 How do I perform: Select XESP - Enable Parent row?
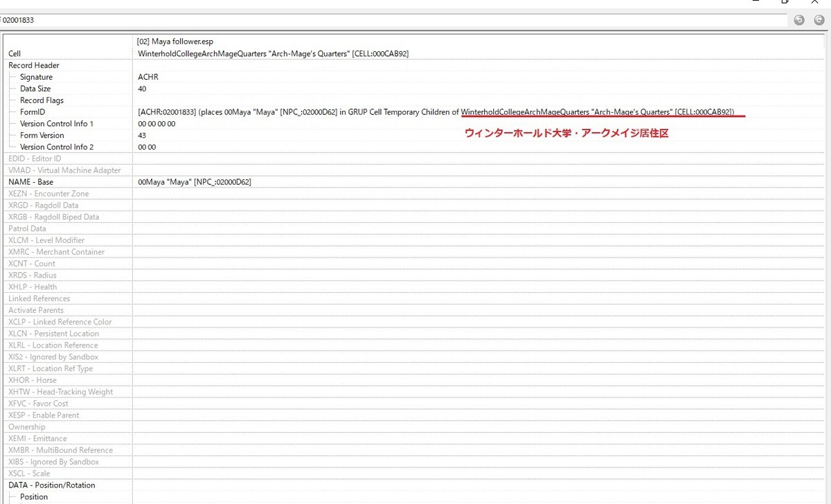pos(44,415)
